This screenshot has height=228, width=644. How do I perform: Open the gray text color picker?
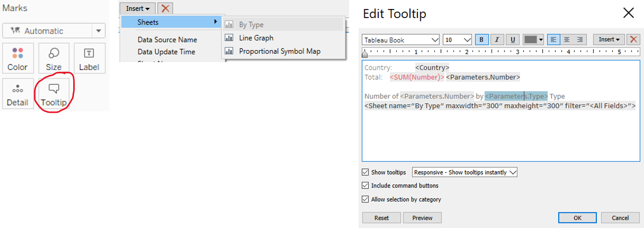533,40
